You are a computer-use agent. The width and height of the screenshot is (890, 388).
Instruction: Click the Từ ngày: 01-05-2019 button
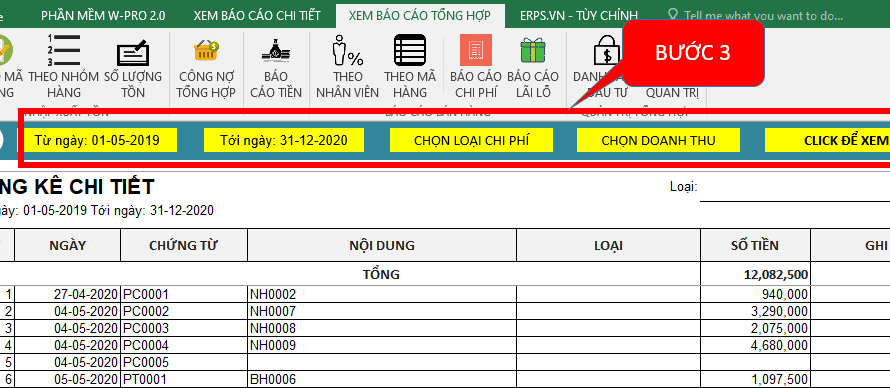pos(97,140)
